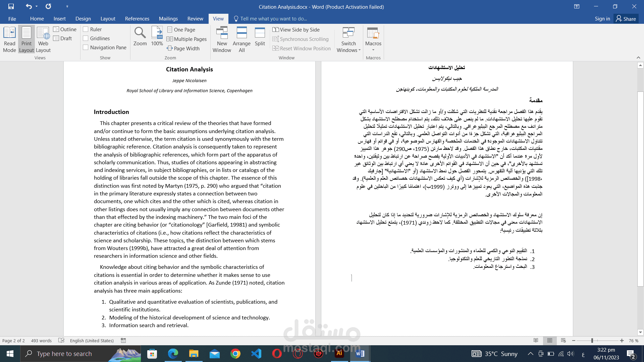The width and height of the screenshot is (644, 362).
Task: Show hidden tray icons chevron
Action: tap(530, 354)
